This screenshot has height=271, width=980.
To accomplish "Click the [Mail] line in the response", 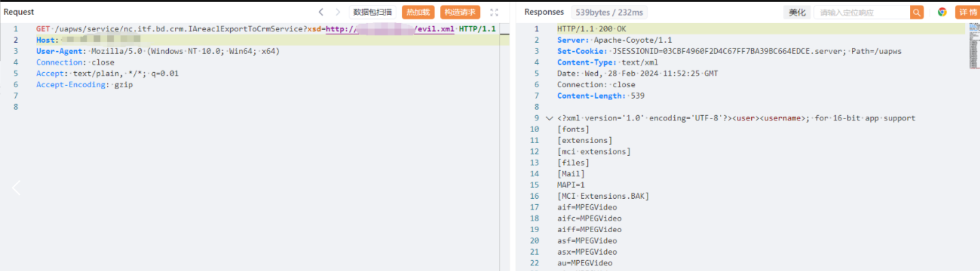I will [571, 174].
